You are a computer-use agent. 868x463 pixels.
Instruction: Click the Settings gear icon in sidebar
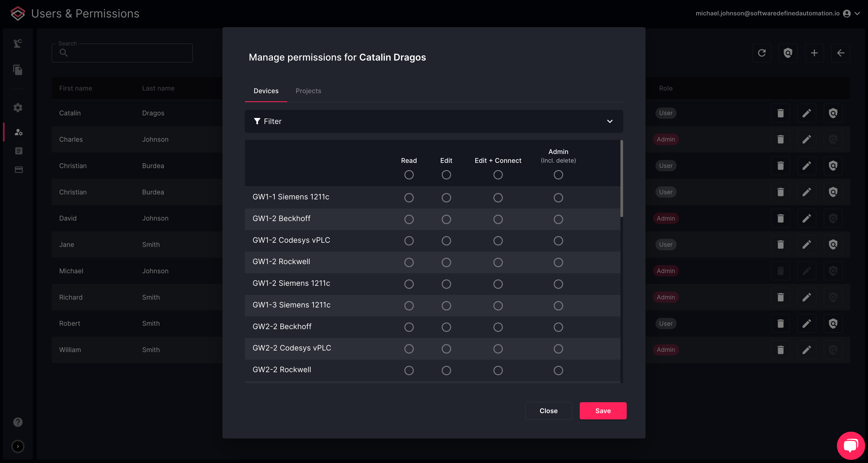pyautogui.click(x=17, y=108)
